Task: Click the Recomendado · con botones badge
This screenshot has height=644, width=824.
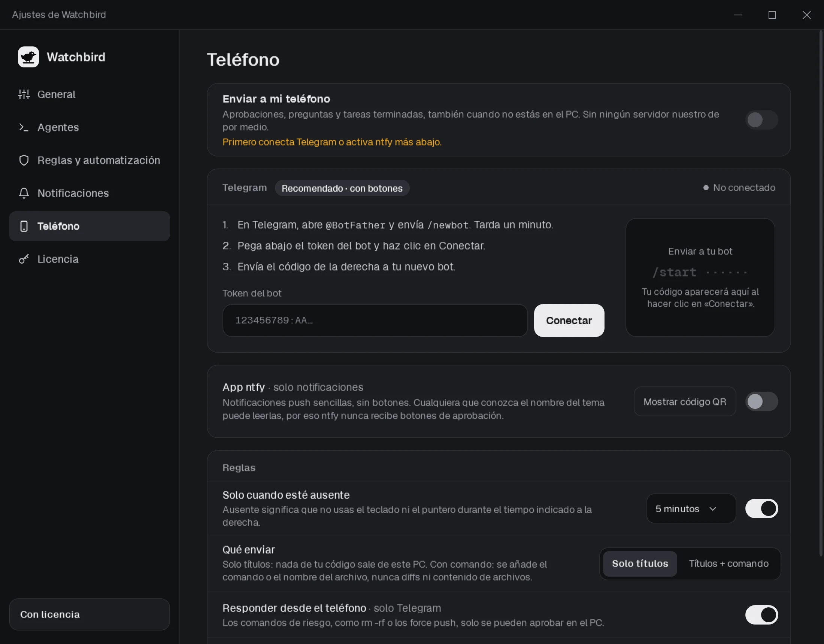Action: pos(342,188)
